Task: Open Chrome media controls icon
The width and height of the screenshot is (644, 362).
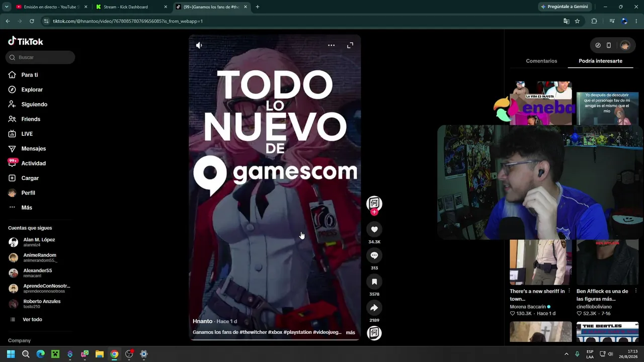Action: [612, 21]
